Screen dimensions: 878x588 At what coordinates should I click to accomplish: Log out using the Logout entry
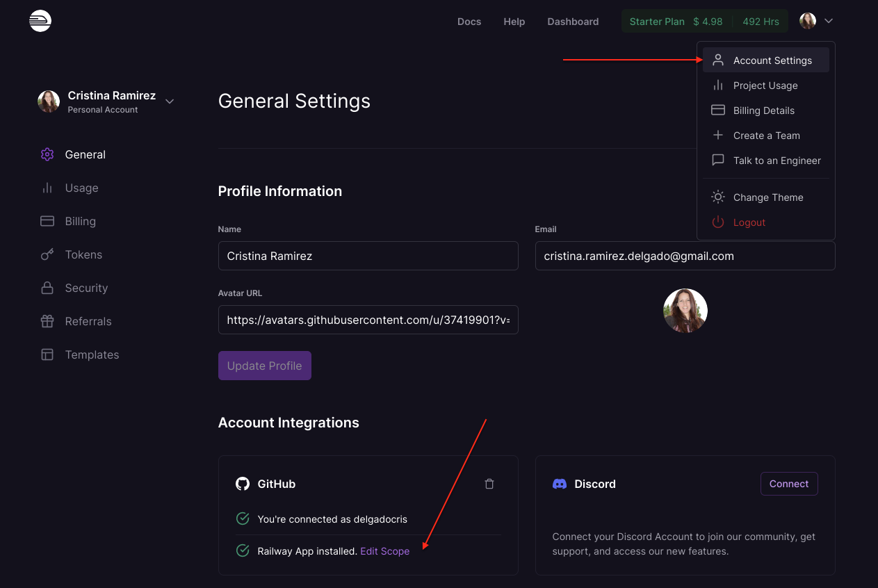(x=766, y=222)
